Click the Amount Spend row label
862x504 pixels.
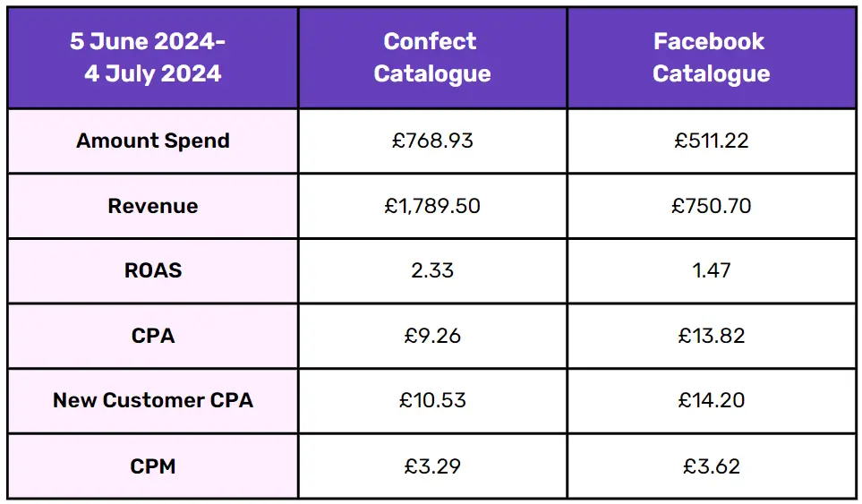coord(153,141)
